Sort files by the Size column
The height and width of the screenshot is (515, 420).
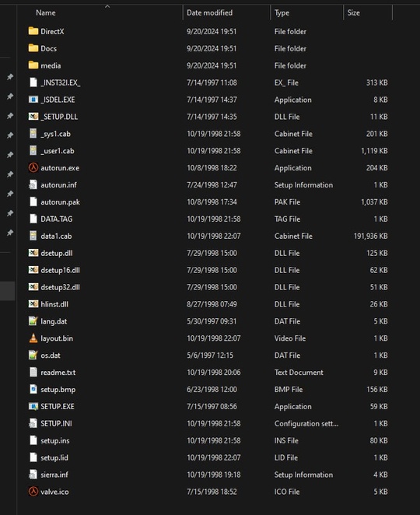click(x=353, y=12)
